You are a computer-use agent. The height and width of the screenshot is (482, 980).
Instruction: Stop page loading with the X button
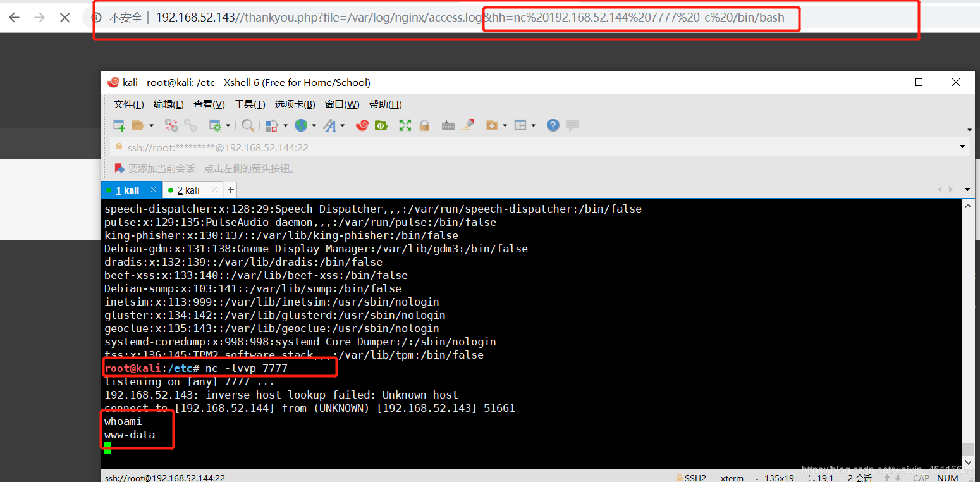(64, 18)
